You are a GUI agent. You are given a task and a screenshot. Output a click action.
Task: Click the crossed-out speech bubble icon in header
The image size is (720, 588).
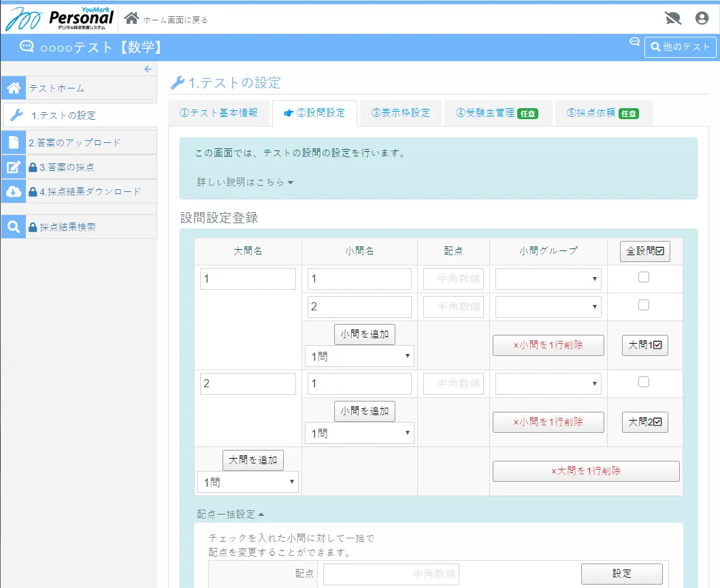tap(672, 18)
